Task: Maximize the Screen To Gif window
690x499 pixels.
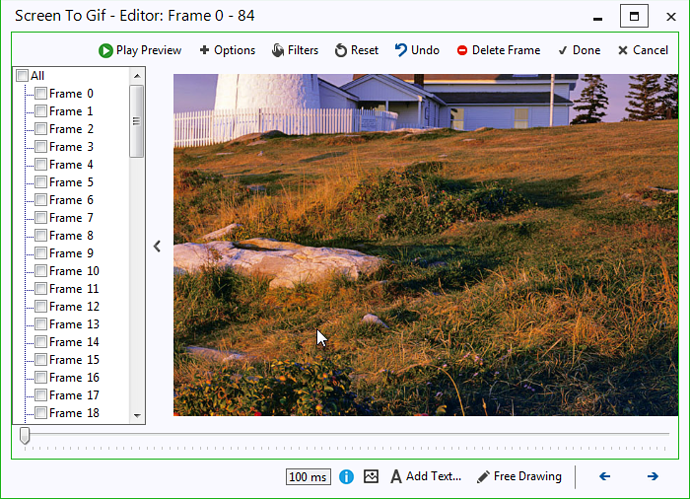Action: [634, 16]
